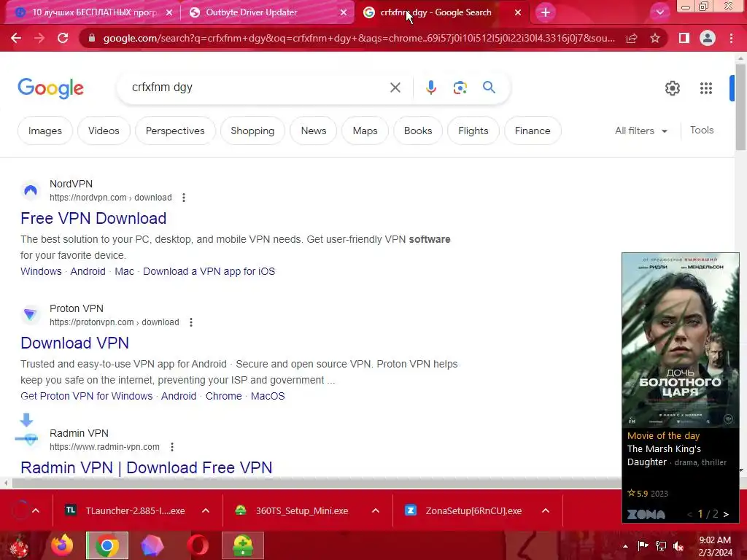
Task: Open the Proton VPN MacOS sitelink
Action: [268, 396]
